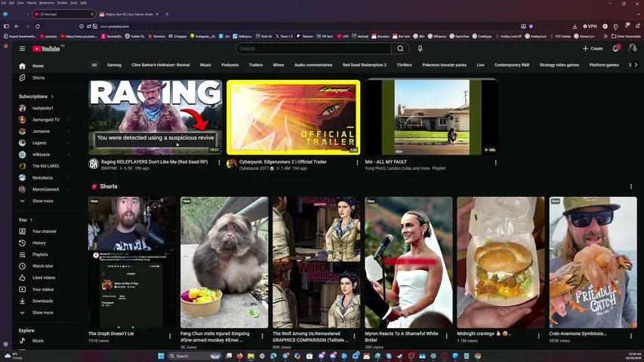Open options for Midnight cravings short

pos(539,336)
